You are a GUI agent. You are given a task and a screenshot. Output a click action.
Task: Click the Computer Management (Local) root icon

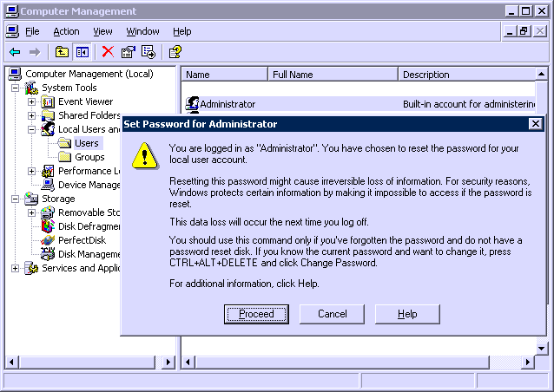click(x=15, y=74)
